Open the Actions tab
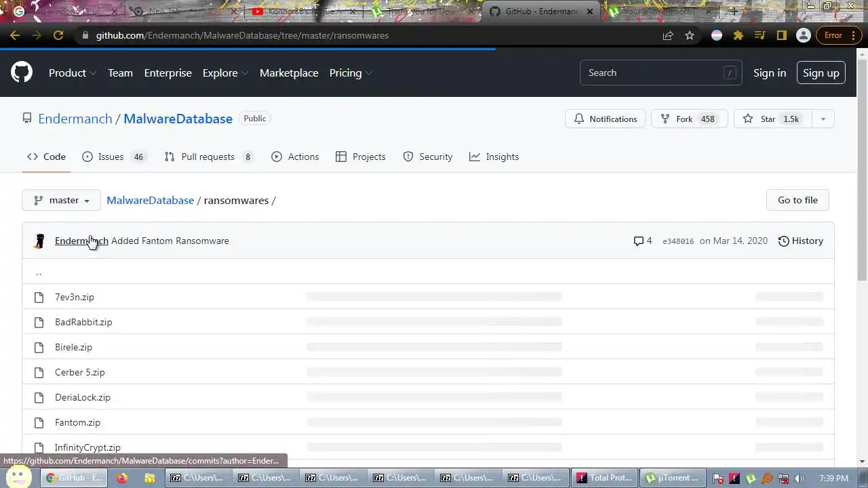The width and height of the screenshot is (868, 488). coord(295,157)
